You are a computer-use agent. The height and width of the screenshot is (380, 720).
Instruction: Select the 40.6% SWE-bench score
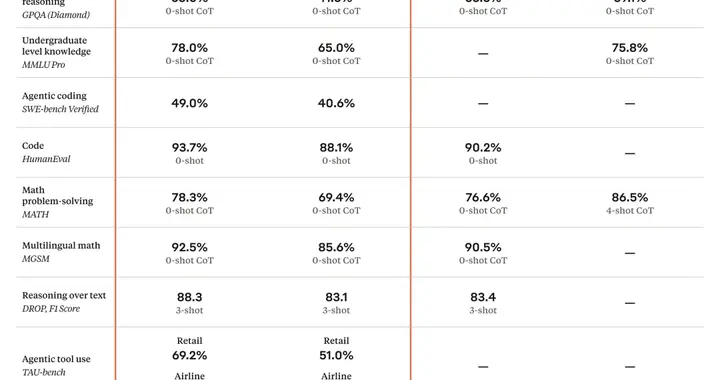click(336, 103)
